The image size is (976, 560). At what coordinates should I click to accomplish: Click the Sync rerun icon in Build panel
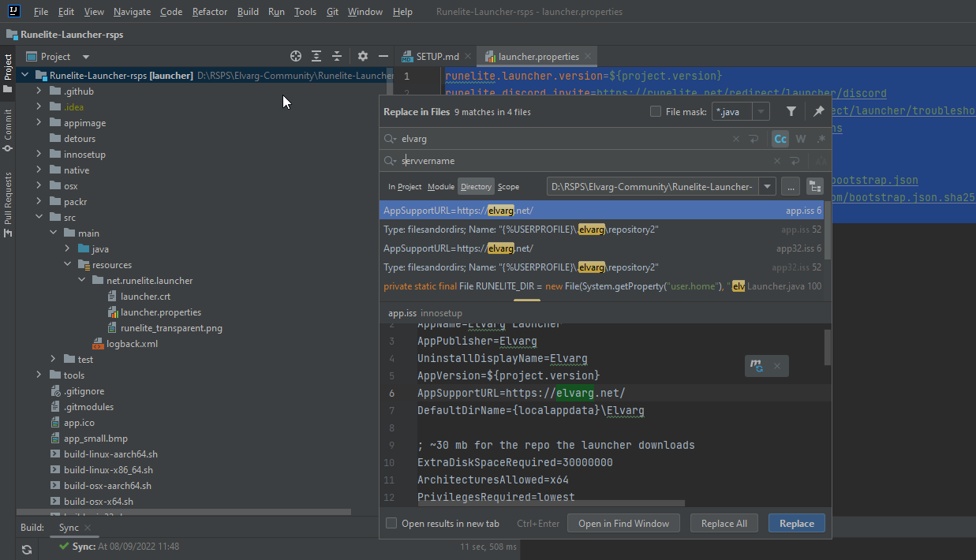point(27,550)
